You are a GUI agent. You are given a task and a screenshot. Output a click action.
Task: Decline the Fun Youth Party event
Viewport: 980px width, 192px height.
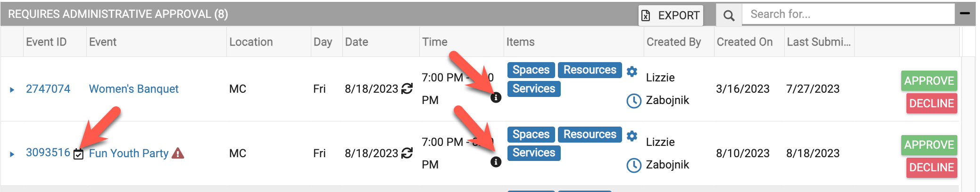click(x=931, y=168)
